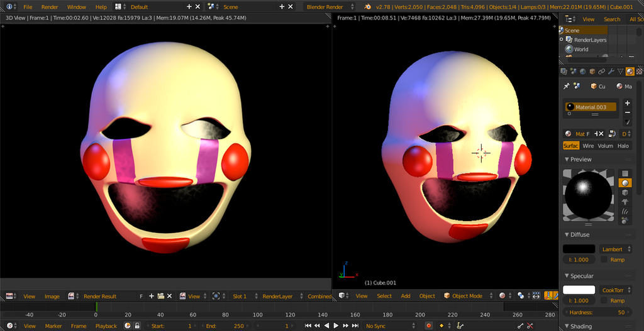Select the Surface material type

coord(571,146)
